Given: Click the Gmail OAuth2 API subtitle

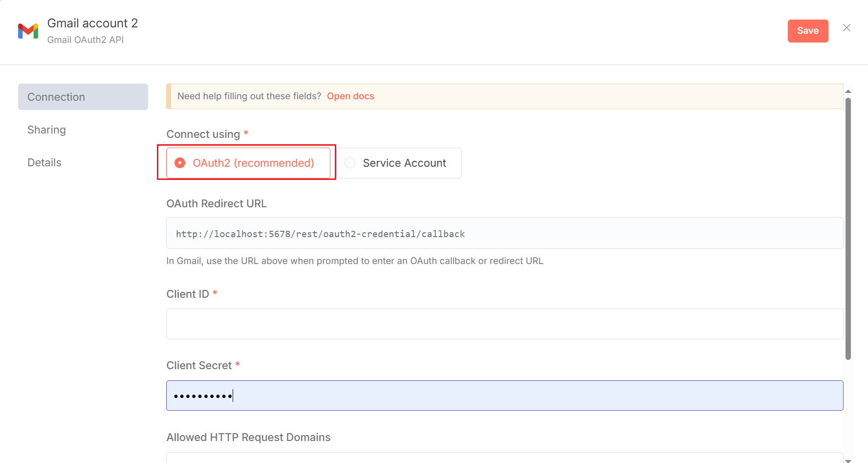Looking at the screenshot, I should (x=86, y=40).
